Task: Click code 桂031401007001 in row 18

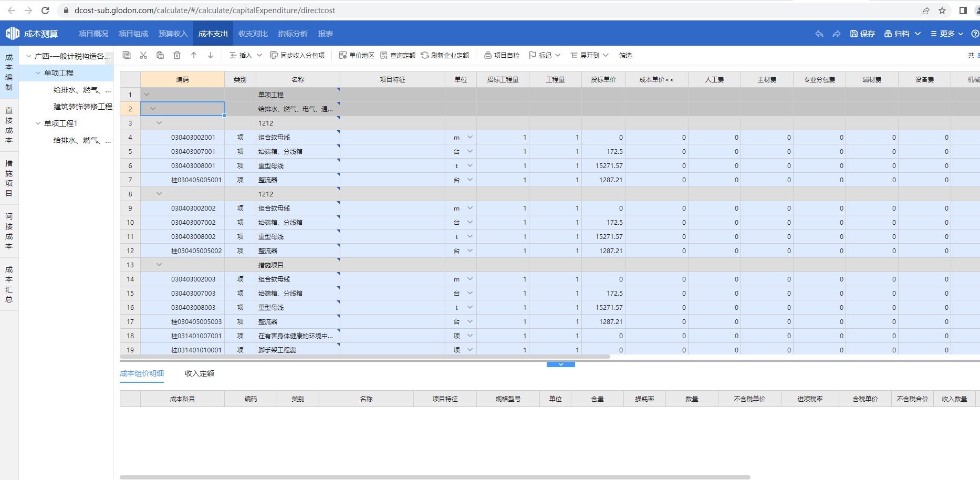Action: coord(196,336)
